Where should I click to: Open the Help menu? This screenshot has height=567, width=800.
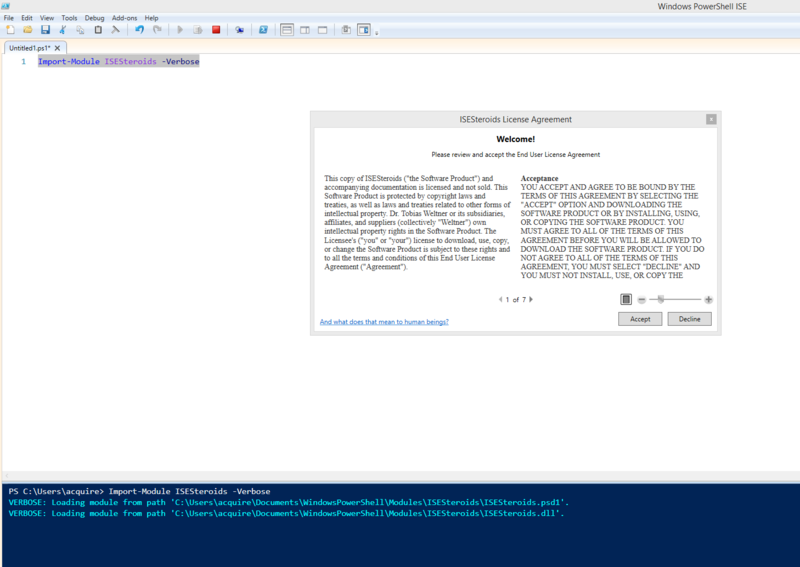tap(152, 18)
